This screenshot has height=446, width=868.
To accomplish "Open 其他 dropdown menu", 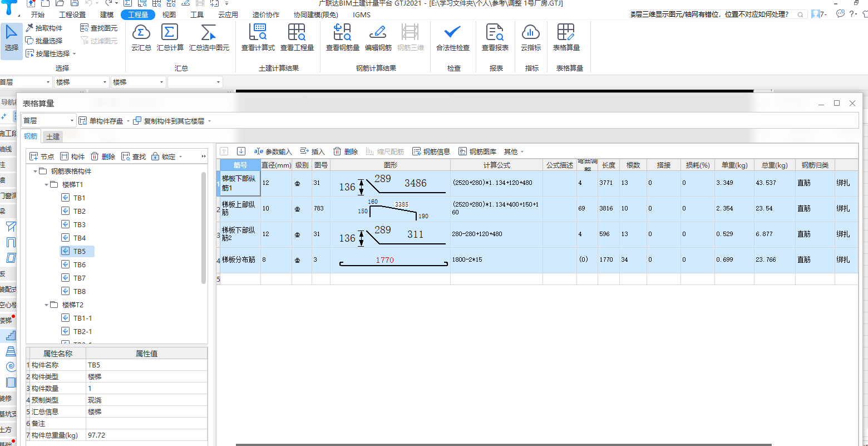I will click(514, 151).
